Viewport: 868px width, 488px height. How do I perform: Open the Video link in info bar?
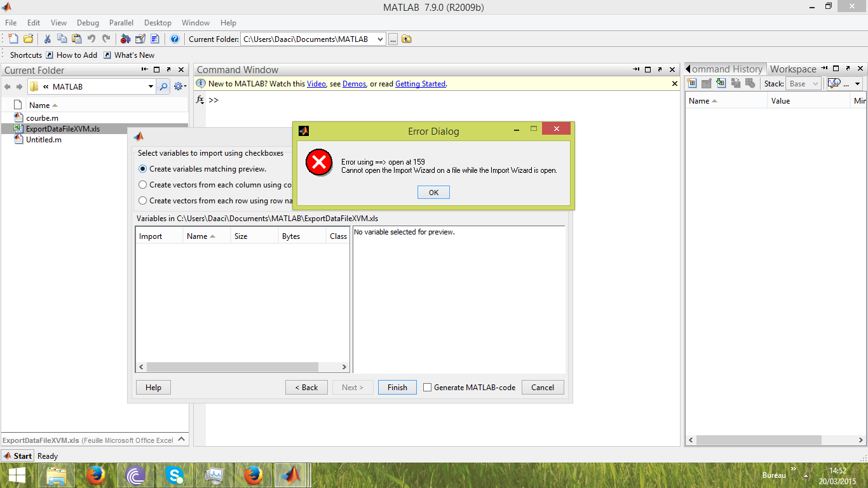[x=316, y=84]
